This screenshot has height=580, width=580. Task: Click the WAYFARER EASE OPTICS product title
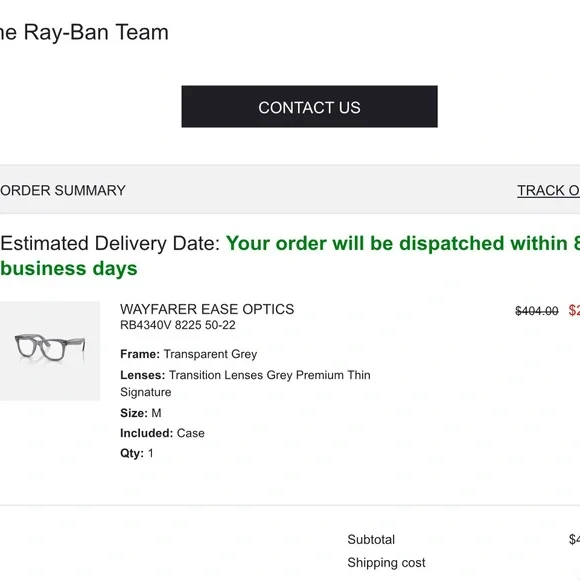(x=207, y=309)
